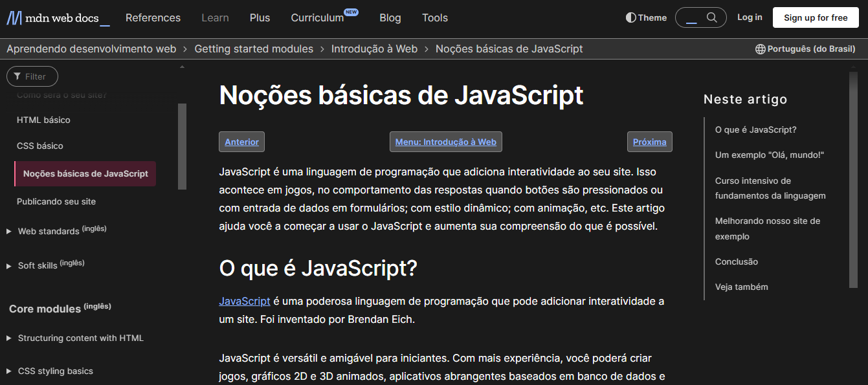The width and height of the screenshot is (868, 385).
Task: Click the search magnifying glass icon
Action: tap(712, 17)
